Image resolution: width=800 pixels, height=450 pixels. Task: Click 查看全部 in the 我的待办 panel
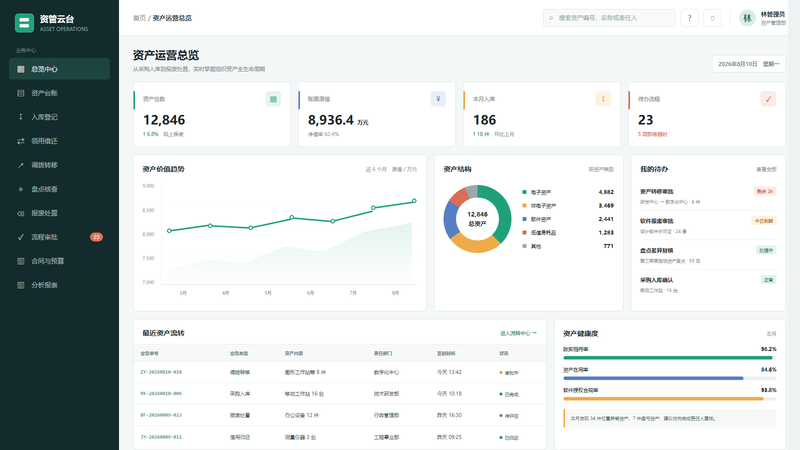tap(766, 169)
